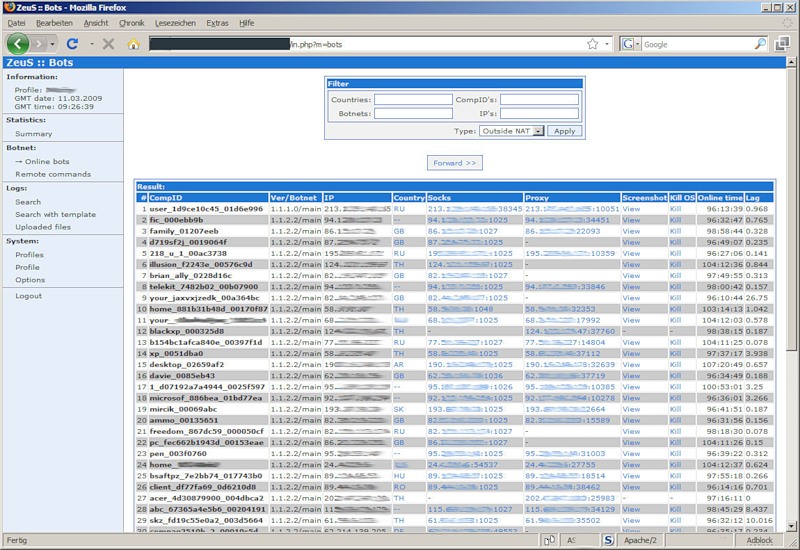Click the toolbar icon right of search box

click(782, 44)
